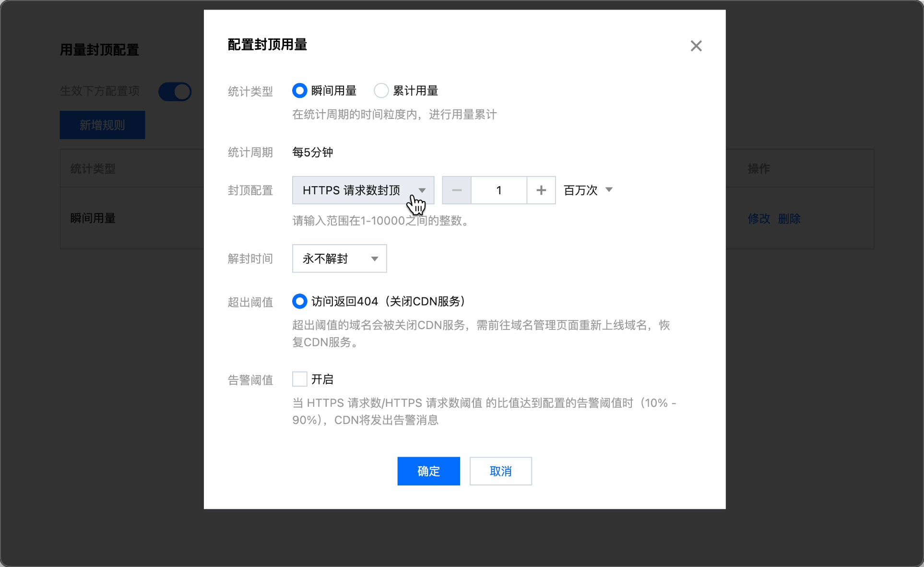
Task: Enable the 告警阈值 开启 checkbox
Action: (x=300, y=379)
